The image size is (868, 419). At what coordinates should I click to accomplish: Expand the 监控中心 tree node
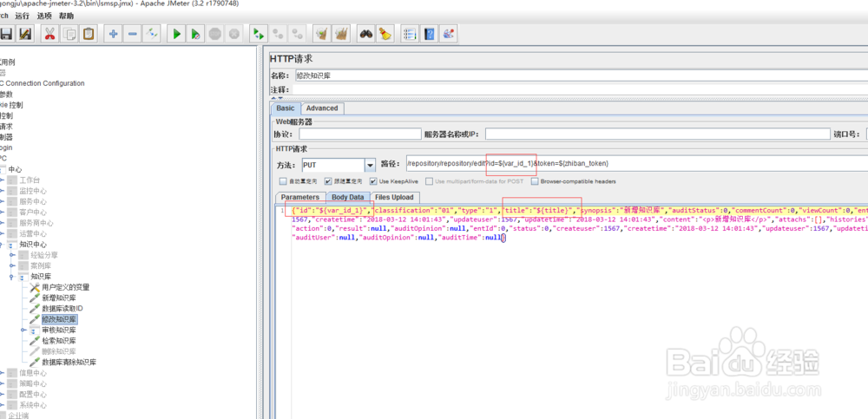[3, 191]
